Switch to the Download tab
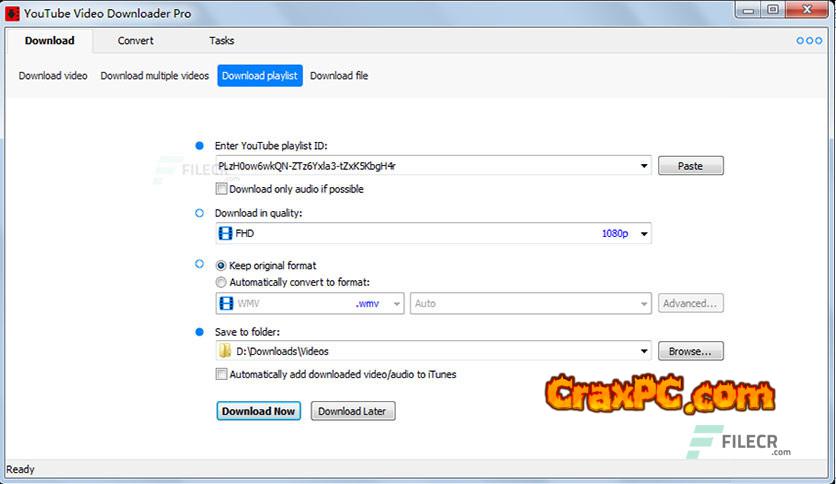836x484 pixels. pyautogui.click(x=50, y=41)
